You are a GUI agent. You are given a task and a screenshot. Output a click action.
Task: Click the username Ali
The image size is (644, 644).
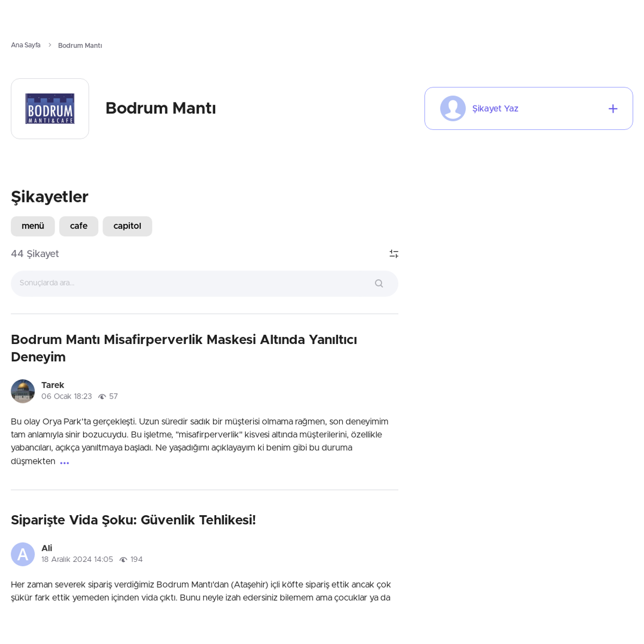coord(47,548)
